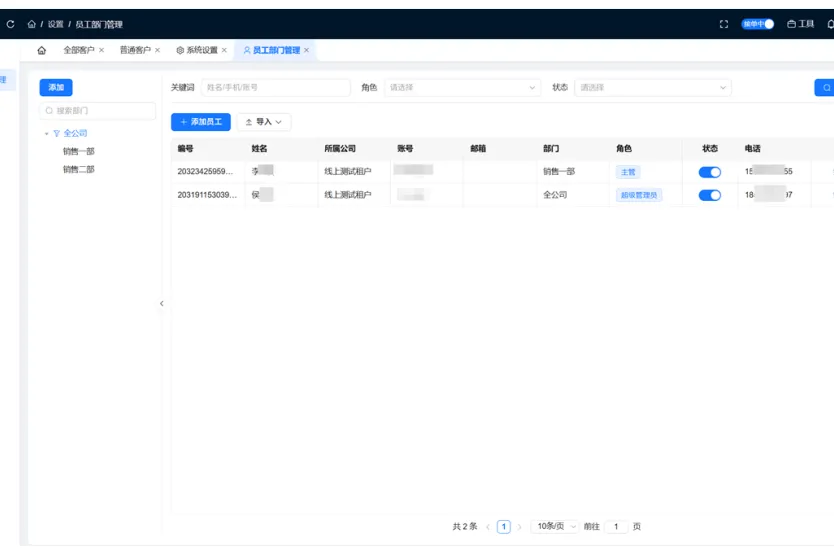Screen dimensions: 834x555
Task: Click 全公司 cell in 部门 column
Action: coord(555,195)
